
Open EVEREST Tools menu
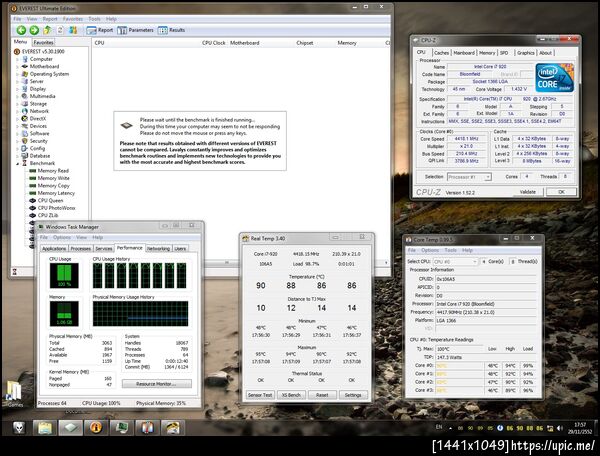point(94,19)
